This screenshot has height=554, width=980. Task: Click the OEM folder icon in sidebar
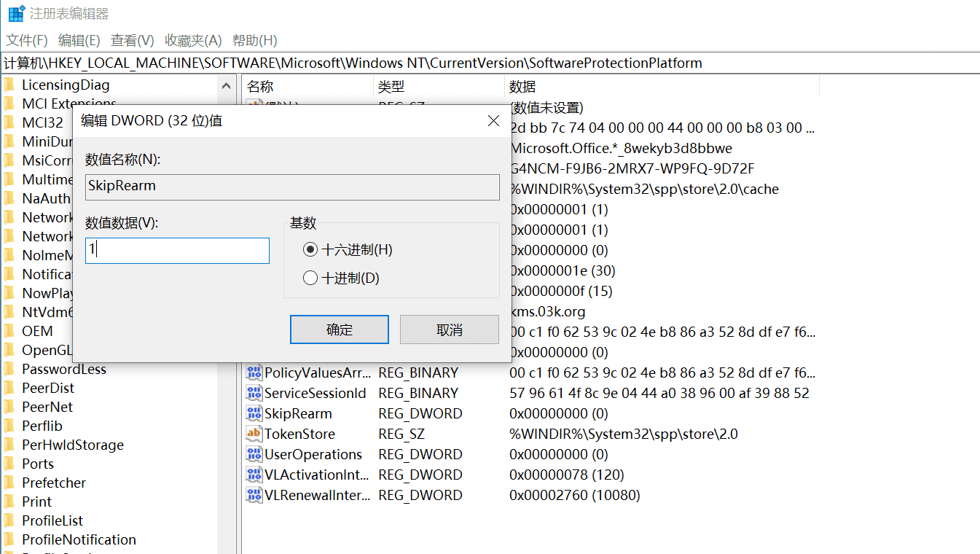(x=10, y=330)
